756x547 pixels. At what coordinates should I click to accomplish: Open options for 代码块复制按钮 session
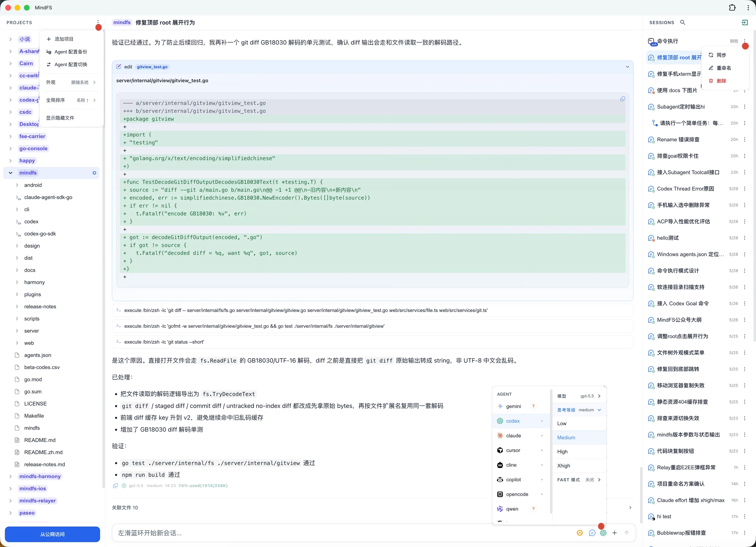tap(744, 451)
